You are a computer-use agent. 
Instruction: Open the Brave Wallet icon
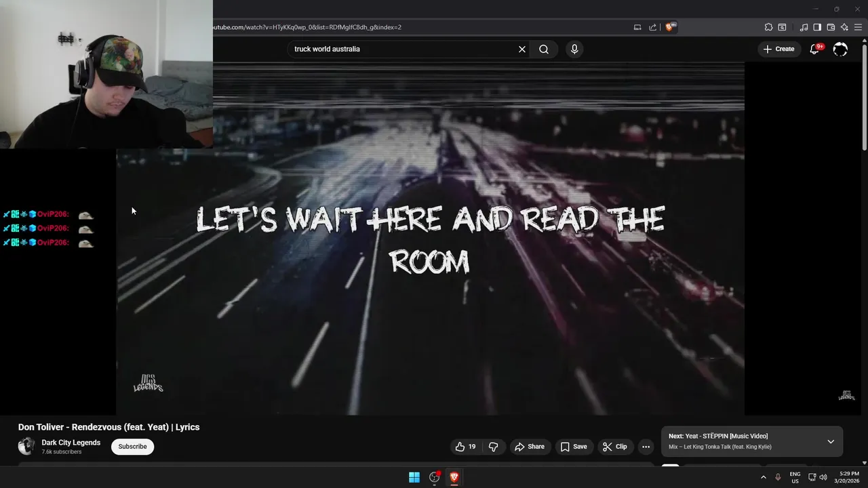point(831,27)
